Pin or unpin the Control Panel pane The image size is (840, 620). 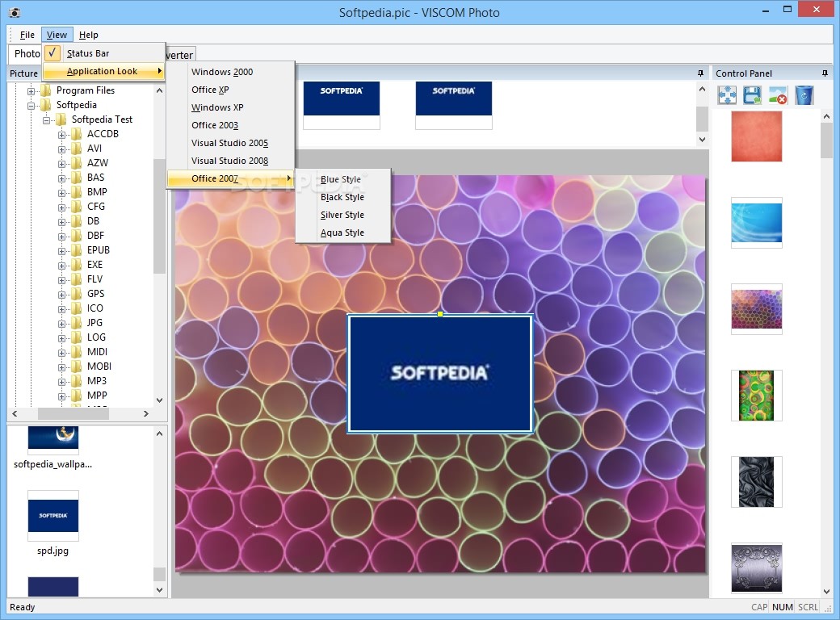(825, 73)
